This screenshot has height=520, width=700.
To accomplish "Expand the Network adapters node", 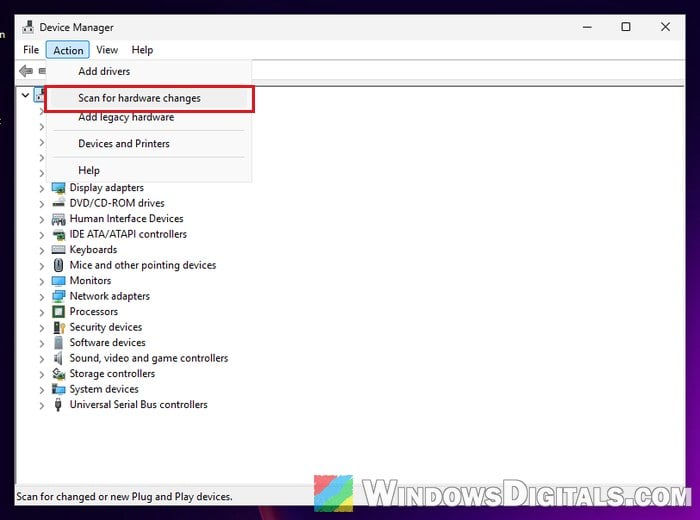I will 42,297.
